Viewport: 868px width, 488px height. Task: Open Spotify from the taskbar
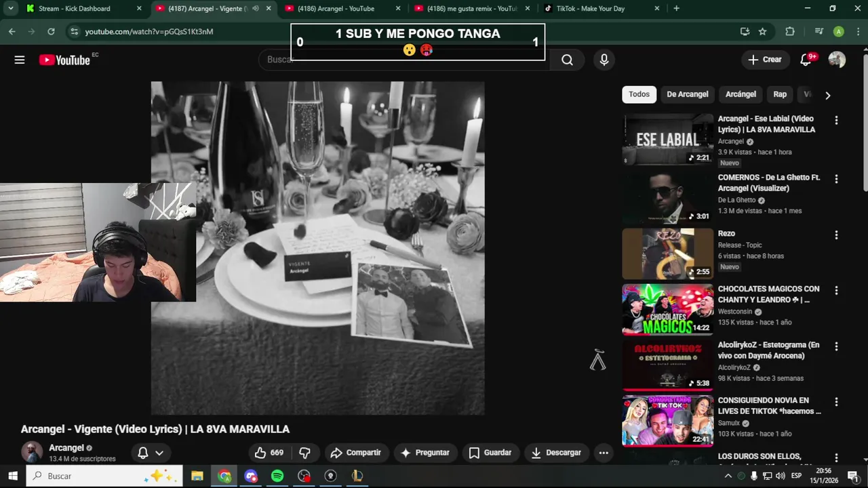click(277, 476)
